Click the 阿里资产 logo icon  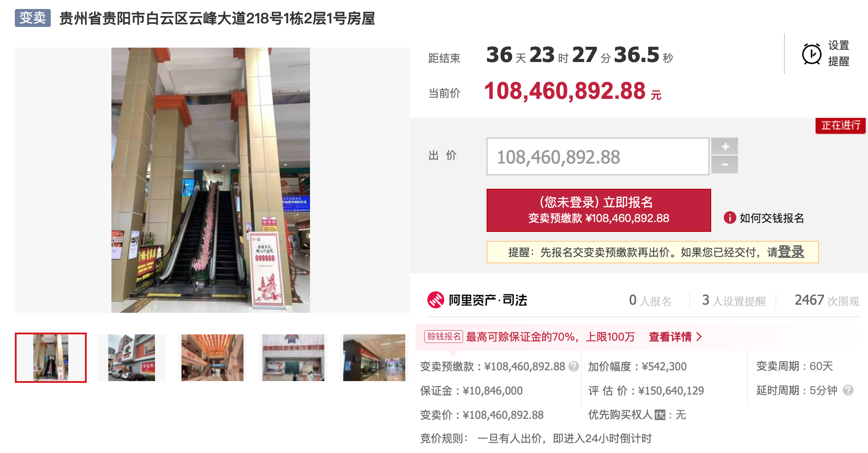[x=435, y=300]
